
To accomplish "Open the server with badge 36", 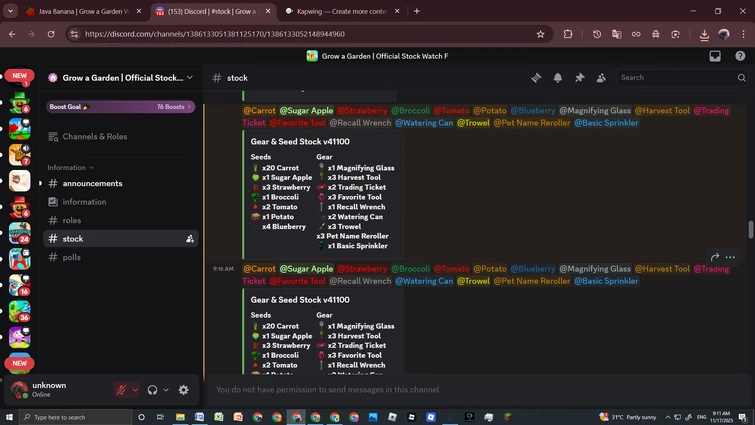I will (x=20, y=311).
